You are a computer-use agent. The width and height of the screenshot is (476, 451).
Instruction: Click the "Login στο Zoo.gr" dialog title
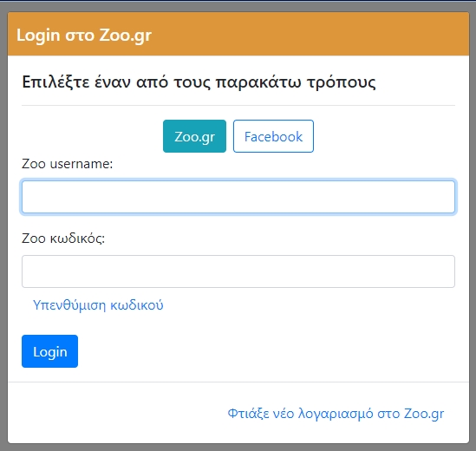click(84, 36)
